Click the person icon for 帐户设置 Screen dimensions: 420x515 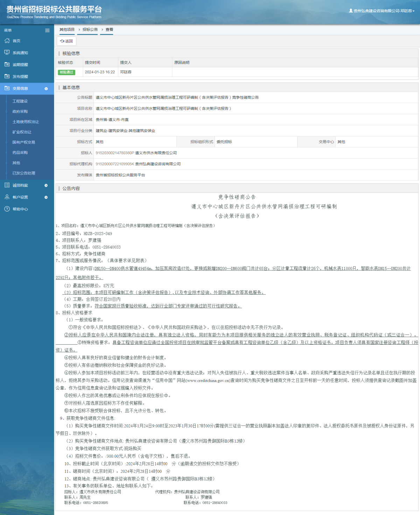[x=7, y=197]
